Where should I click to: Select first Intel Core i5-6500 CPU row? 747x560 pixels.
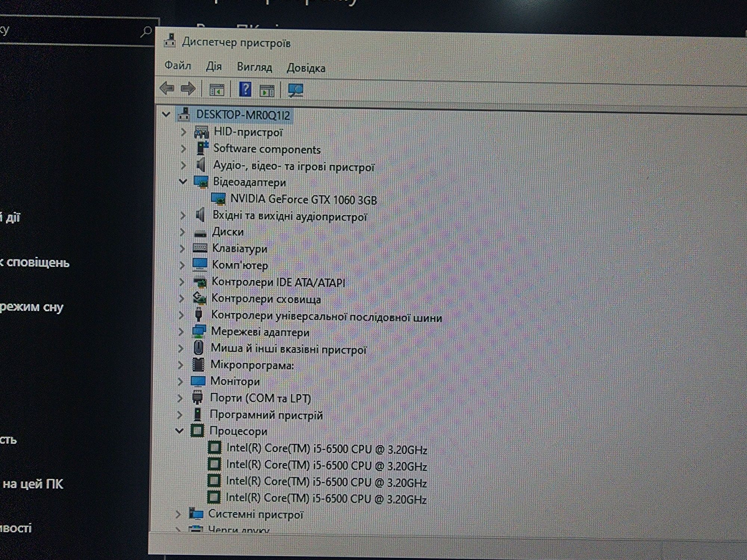[327, 449]
